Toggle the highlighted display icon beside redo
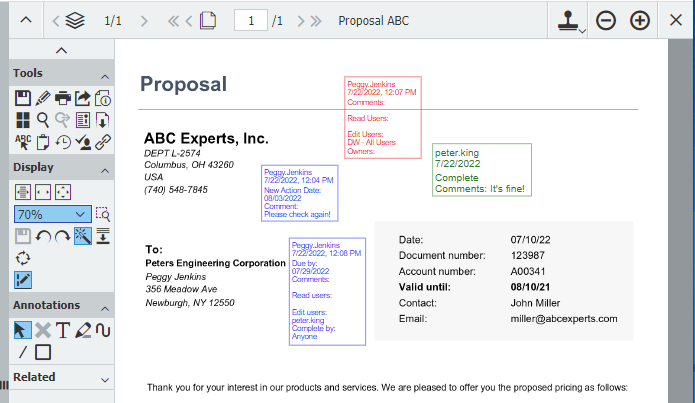The width and height of the screenshot is (695, 403). [82, 235]
